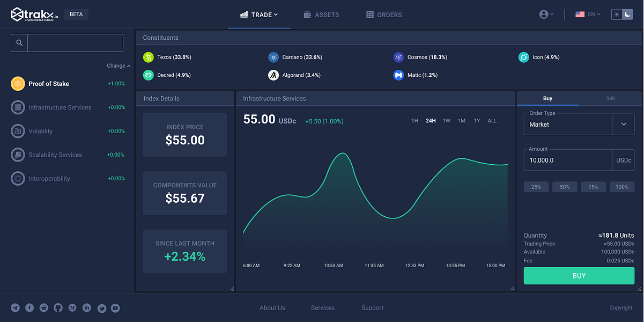644x322 pixels.
Task: Click the wallet icon beside Assets
Action: [307, 14]
